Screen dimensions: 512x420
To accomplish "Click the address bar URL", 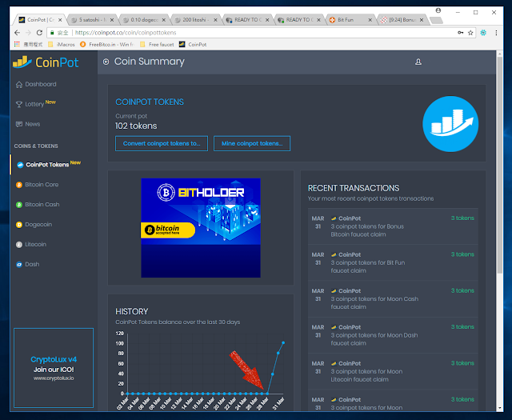I will pyautogui.click(x=126, y=33).
